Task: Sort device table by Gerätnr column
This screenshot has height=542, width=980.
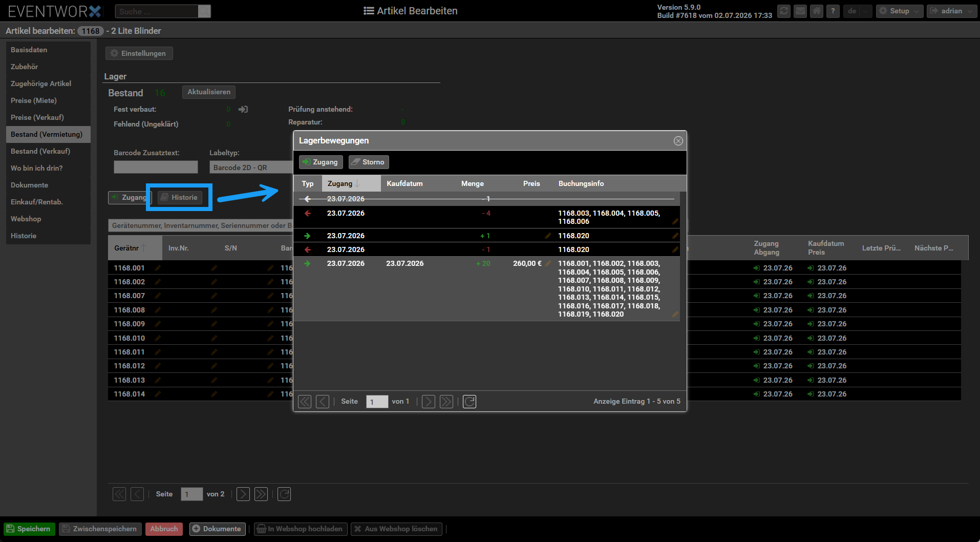Action: point(135,248)
